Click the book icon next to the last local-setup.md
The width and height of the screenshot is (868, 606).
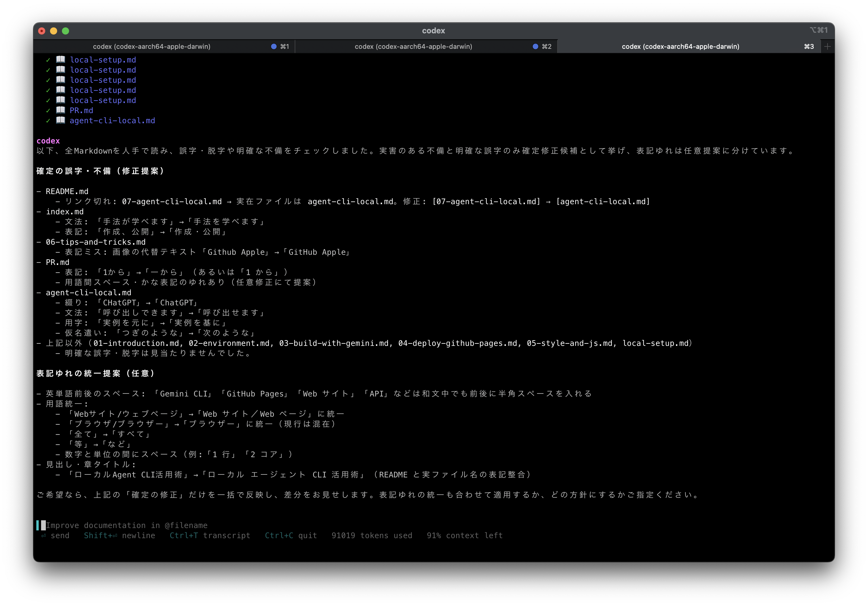[60, 100]
